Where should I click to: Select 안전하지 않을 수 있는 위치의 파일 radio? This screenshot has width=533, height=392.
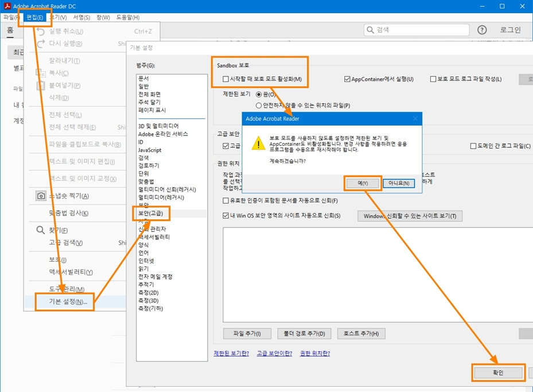tap(259, 106)
